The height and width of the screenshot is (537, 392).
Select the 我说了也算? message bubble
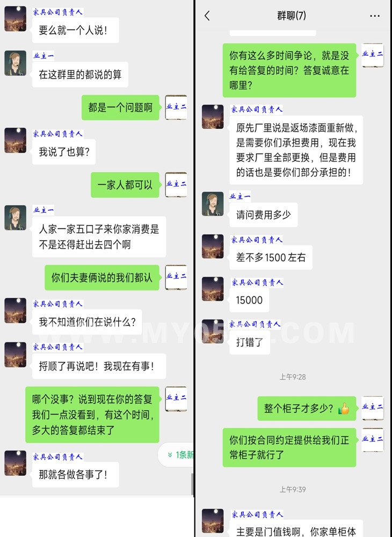coord(64,152)
